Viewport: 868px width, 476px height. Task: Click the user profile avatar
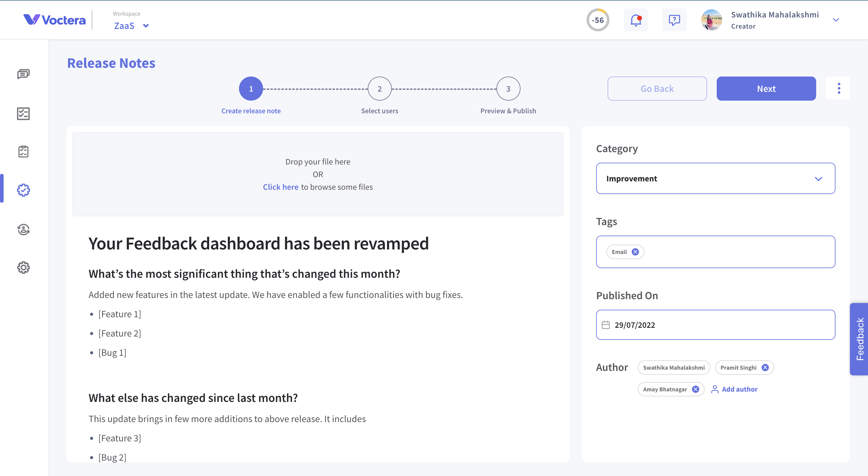tap(711, 20)
